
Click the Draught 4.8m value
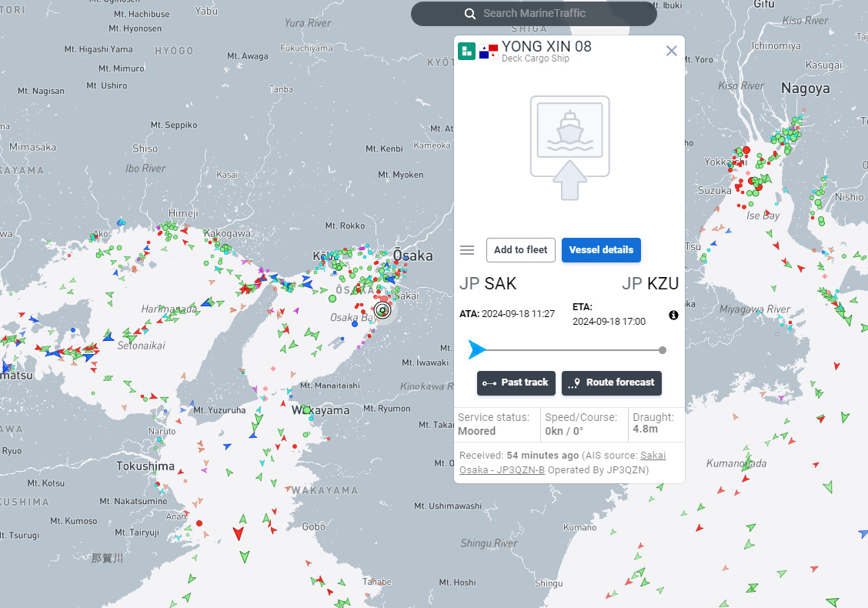click(646, 429)
